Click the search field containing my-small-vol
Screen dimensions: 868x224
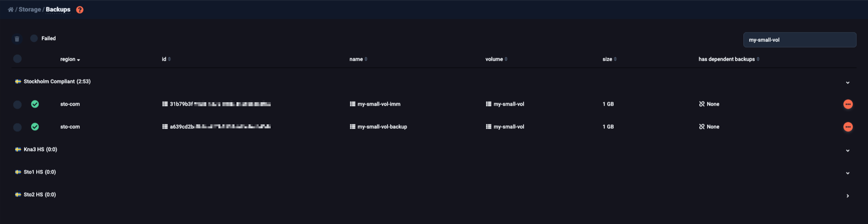point(800,40)
